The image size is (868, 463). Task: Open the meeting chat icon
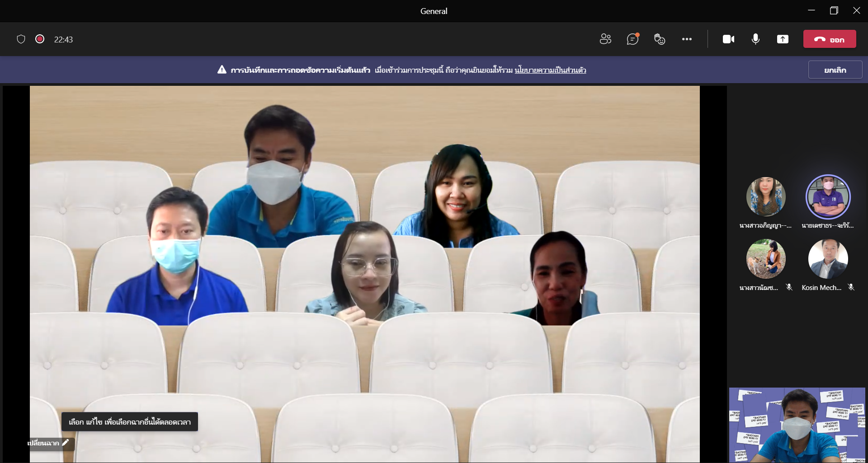632,39
